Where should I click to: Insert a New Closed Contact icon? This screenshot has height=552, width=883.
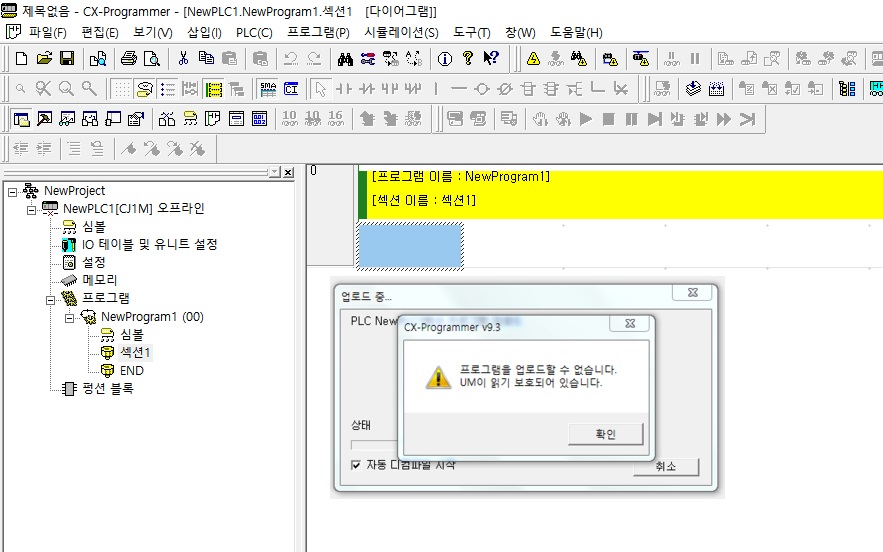(367, 89)
